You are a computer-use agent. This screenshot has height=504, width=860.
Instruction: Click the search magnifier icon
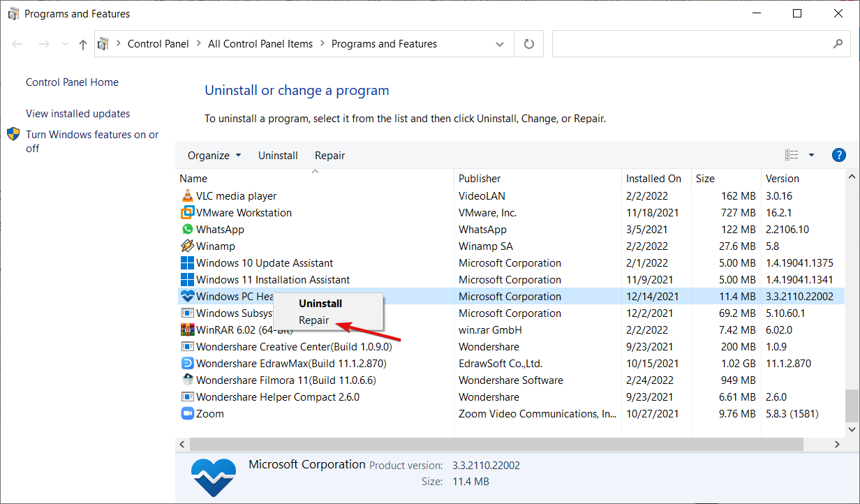click(838, 44)
